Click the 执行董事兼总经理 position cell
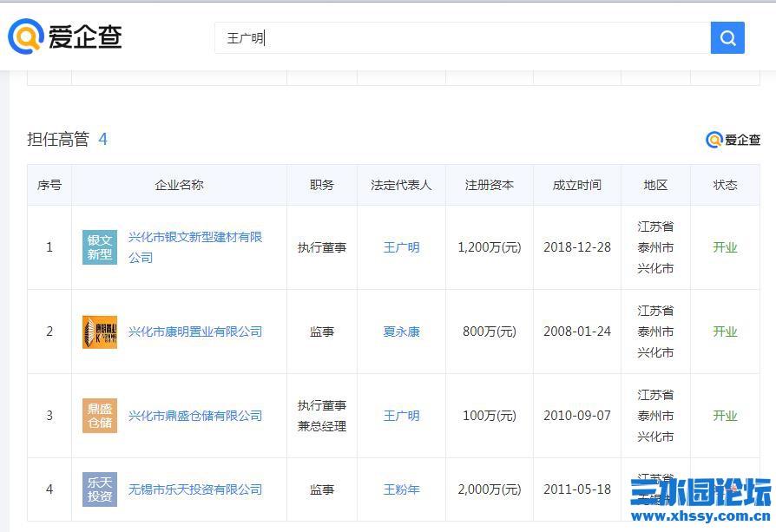The image size is (776, 532). [x=322, y=416]
